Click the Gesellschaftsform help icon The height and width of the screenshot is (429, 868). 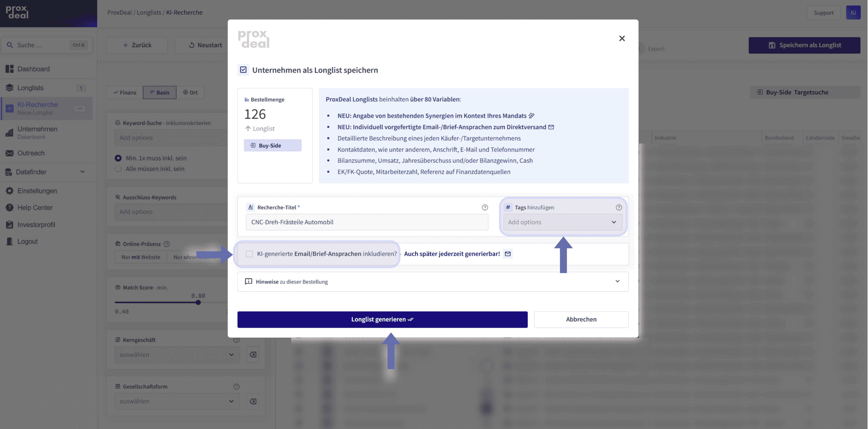pyautogui.click(x=236, y=386)
